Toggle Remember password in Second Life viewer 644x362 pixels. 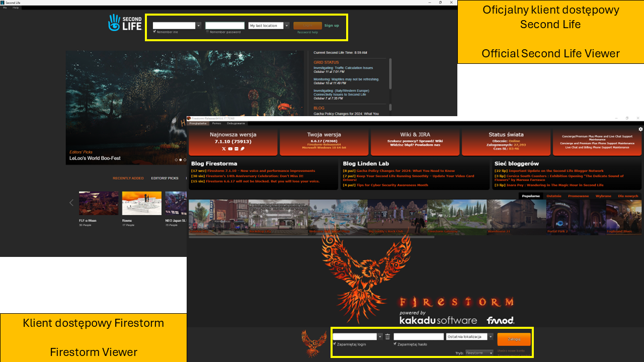pyautogui.click(x=207, y=32)
